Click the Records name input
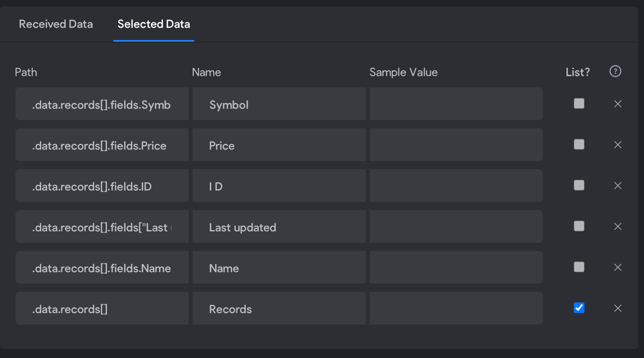This screenshot has width=644, height=358. click(279, 308)
